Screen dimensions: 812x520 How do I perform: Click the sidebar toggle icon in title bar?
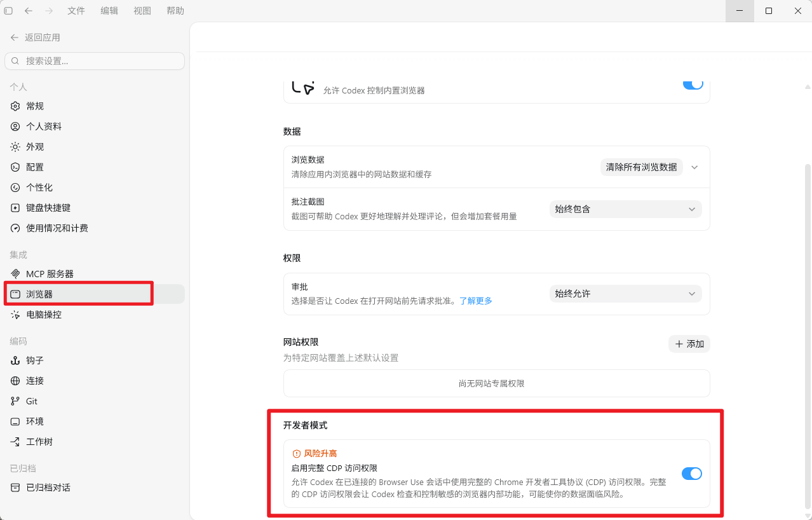tap(8, 11)
